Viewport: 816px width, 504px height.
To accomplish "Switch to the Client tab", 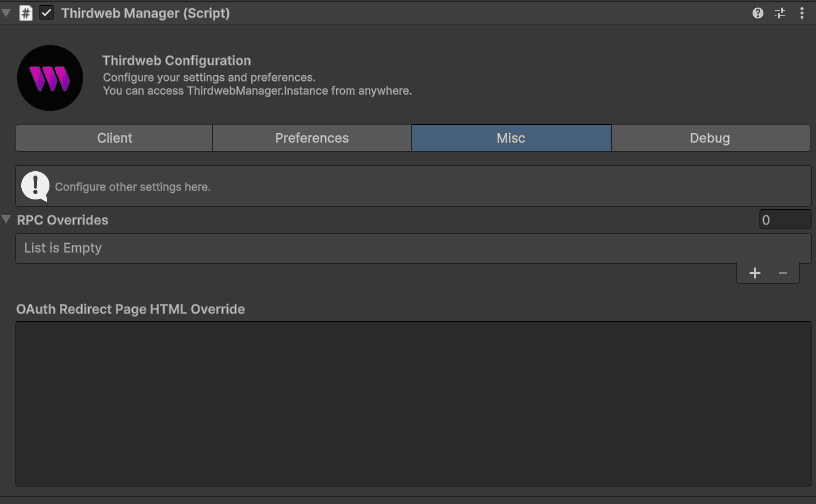I will (114, 138).
